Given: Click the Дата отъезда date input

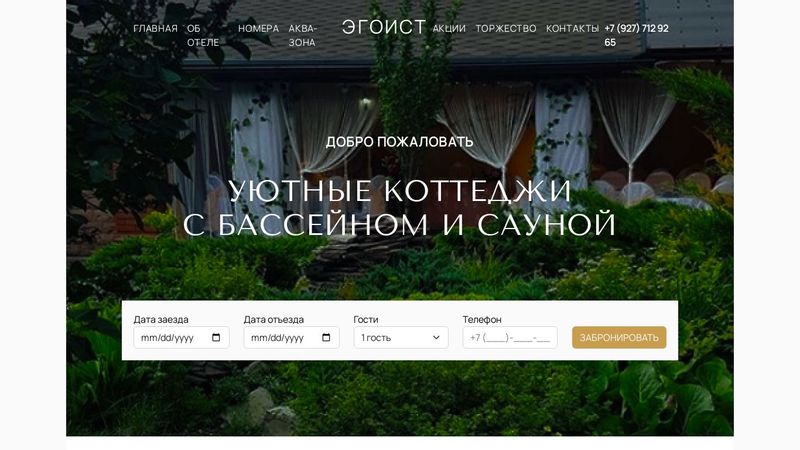Looking at the screenshot, I should coord(291,338).
